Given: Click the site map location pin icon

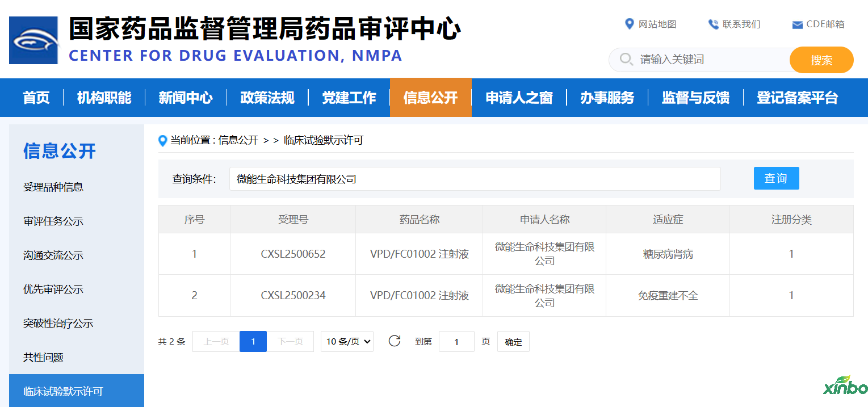Looking at the screenshot, I should pos(629,24).
